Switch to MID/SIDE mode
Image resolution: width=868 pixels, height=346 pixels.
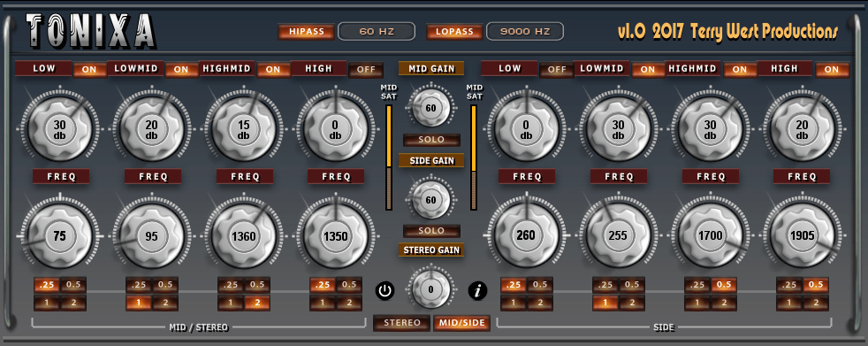461,323
